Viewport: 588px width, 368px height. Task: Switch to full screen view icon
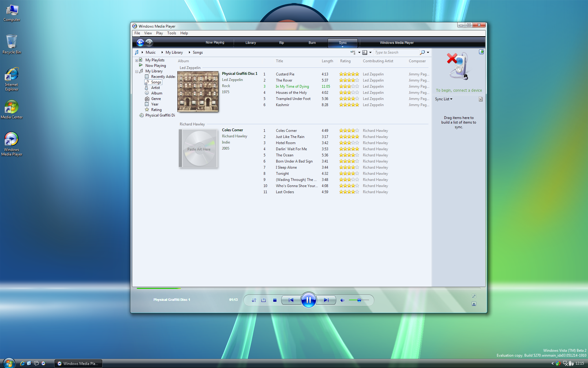point(474,296)
